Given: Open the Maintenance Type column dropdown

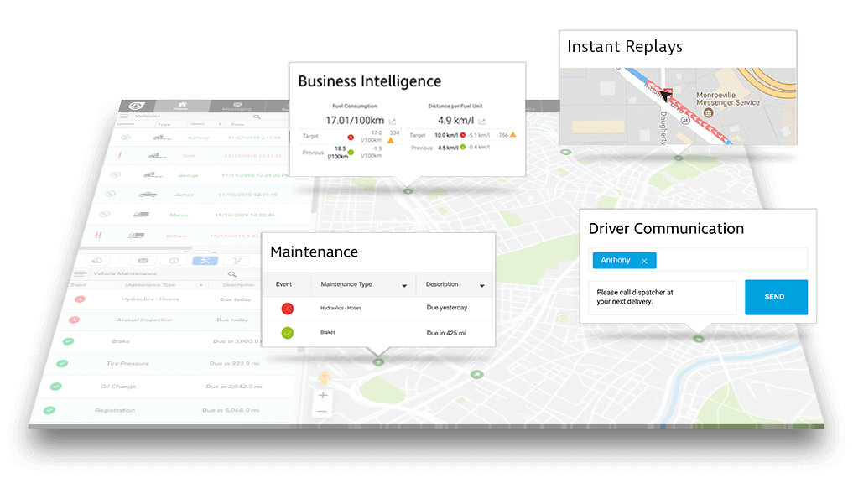Looking at the screenshot, I should [x=404, y=285].
